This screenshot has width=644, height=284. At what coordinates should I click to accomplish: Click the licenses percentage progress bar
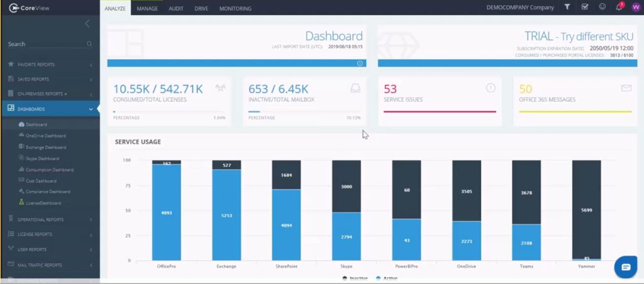pyautogui.click(x=169, y=111)
